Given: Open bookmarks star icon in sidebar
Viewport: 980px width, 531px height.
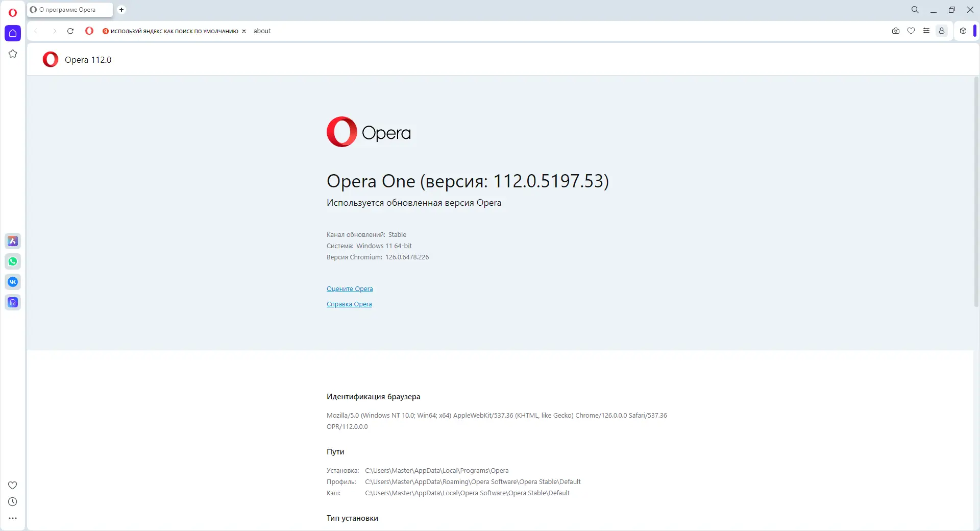Looking at the screenshot, I should (13, 54).
